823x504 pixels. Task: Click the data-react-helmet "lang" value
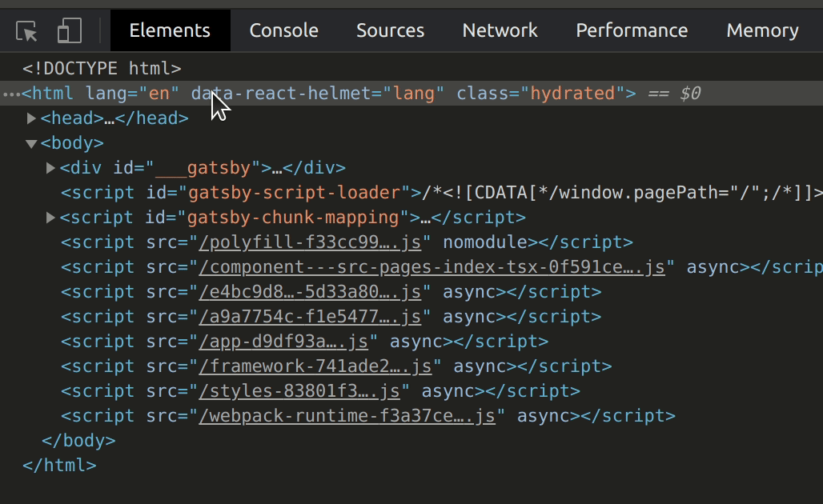[x=414, y=94]
